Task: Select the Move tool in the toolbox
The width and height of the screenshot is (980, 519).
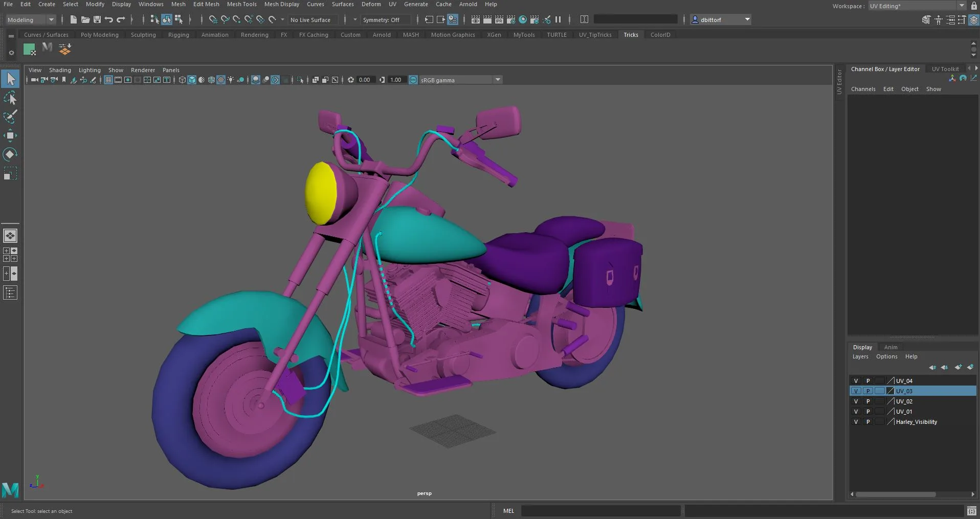Action: coord(10,135)
